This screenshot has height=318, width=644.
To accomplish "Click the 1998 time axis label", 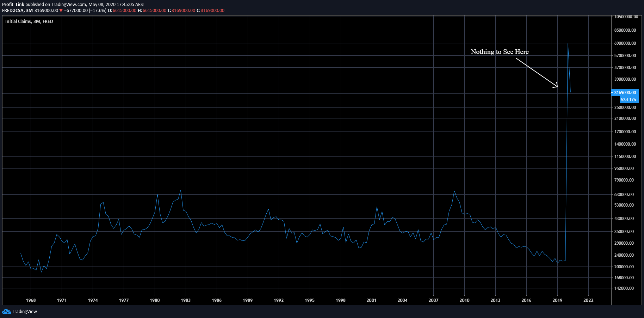I will (341, 300).
